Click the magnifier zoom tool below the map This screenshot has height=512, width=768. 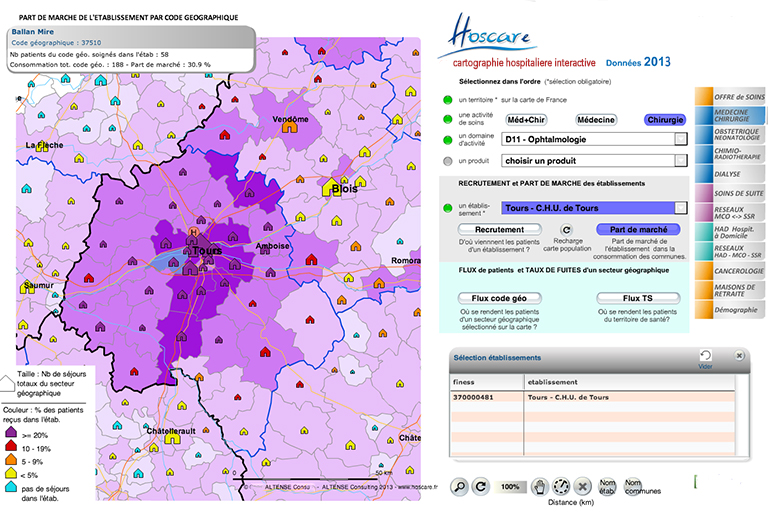pyautogui.click(x=459, y=486)
